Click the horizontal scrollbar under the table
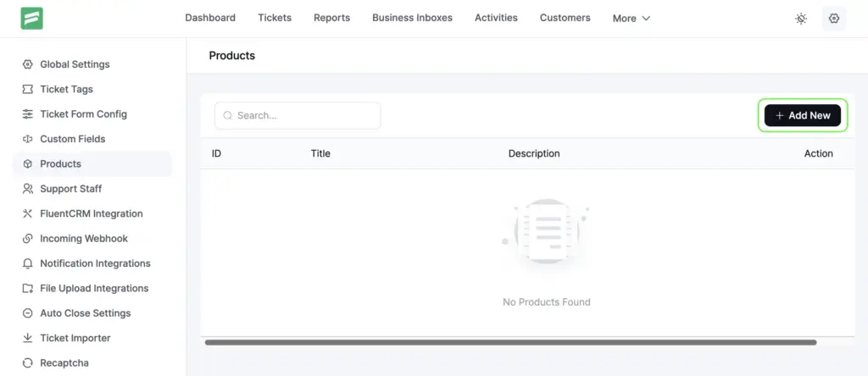The height and width of the screenshot is (376, 868). click(510, 342)
